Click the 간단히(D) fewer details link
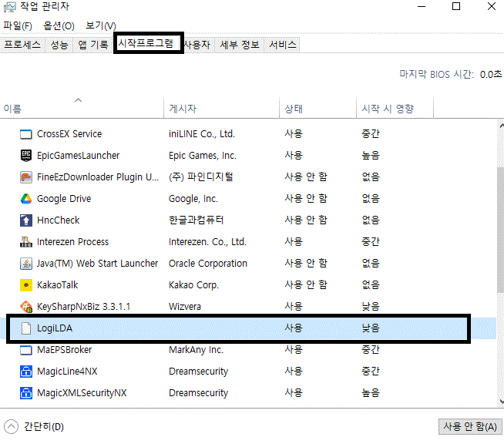The image size is (504, 444). point(44,426)
